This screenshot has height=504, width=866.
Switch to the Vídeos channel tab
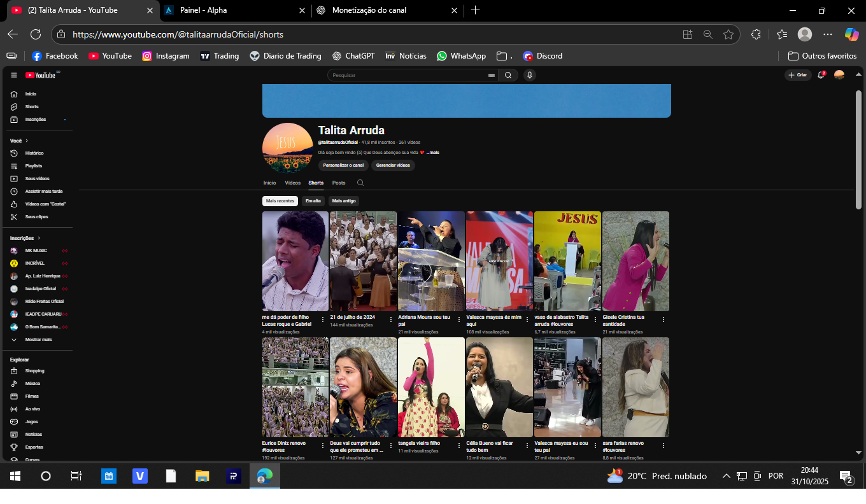(293, 183)
